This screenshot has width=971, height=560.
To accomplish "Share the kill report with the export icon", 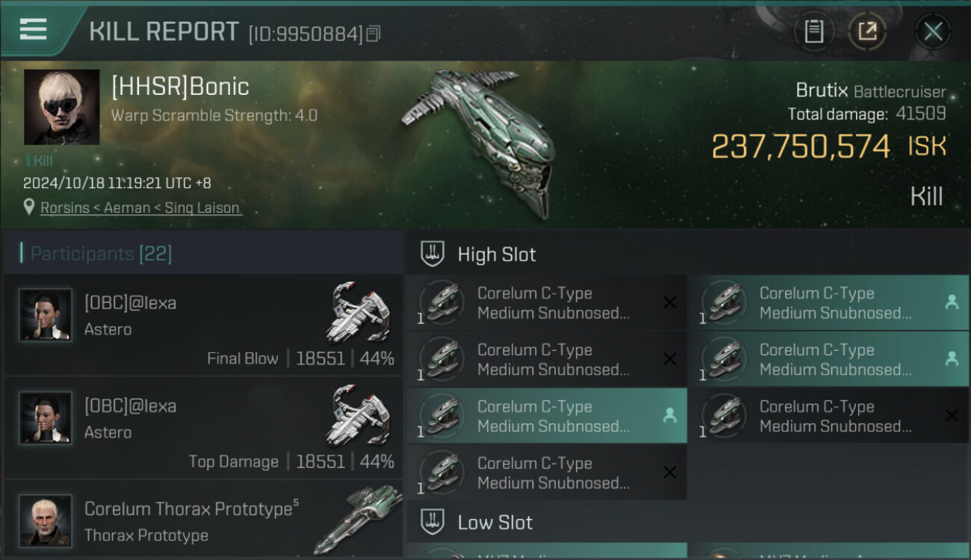I will pyautogui.click(x=867, y=31).
